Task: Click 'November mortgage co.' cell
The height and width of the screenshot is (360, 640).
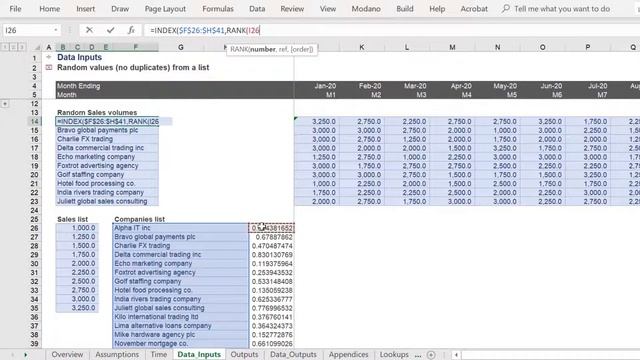Action: 180,344
